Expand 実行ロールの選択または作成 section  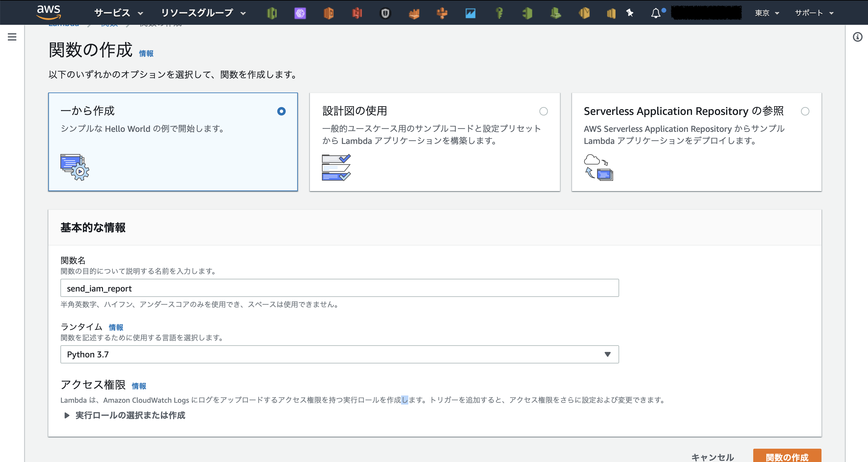pos(130,415)
